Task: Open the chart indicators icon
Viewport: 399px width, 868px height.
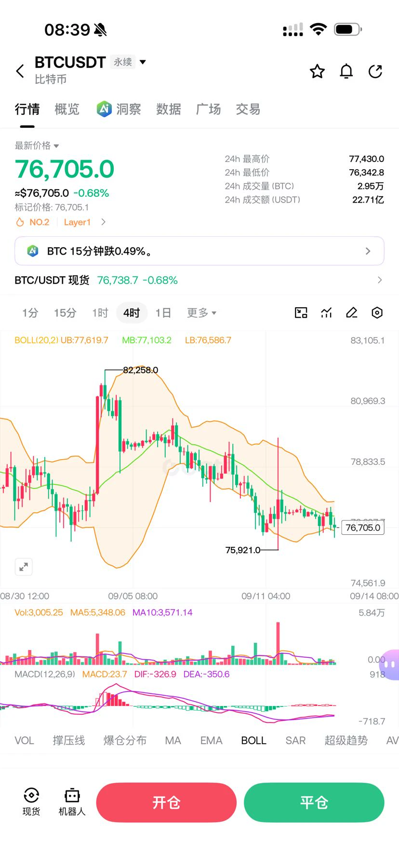Action: coord(326,313)
